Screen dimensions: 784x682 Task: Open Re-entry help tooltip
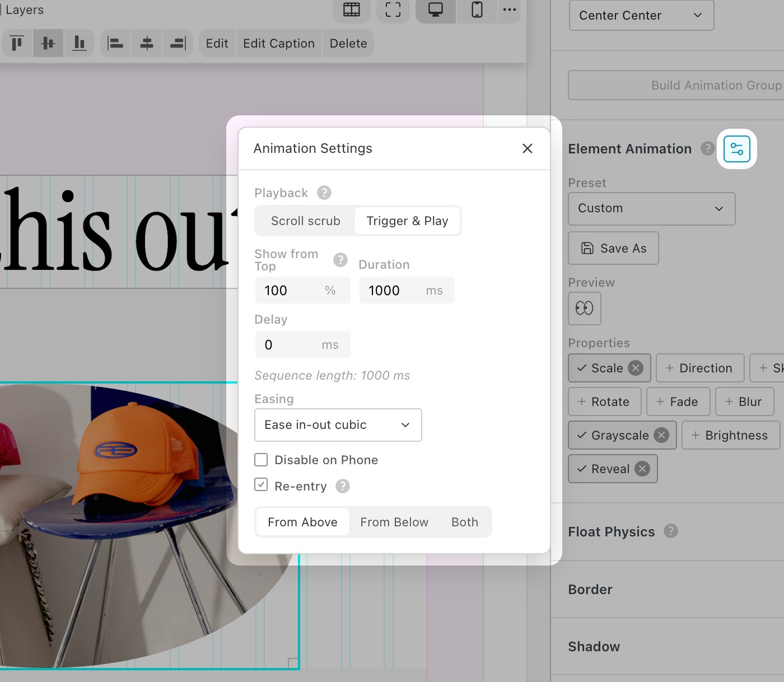(343, 486)
